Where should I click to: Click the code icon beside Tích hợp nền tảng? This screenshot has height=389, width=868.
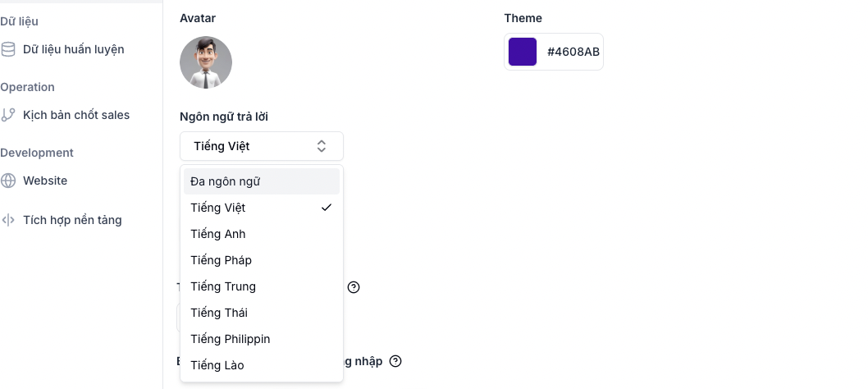[x=8, y=220]
